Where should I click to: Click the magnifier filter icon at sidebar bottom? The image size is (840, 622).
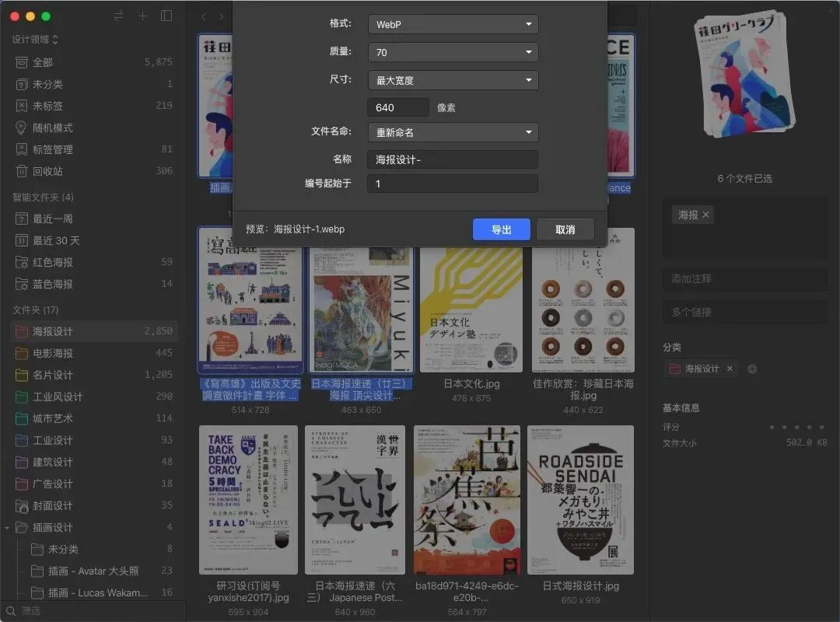coord(10,611)
